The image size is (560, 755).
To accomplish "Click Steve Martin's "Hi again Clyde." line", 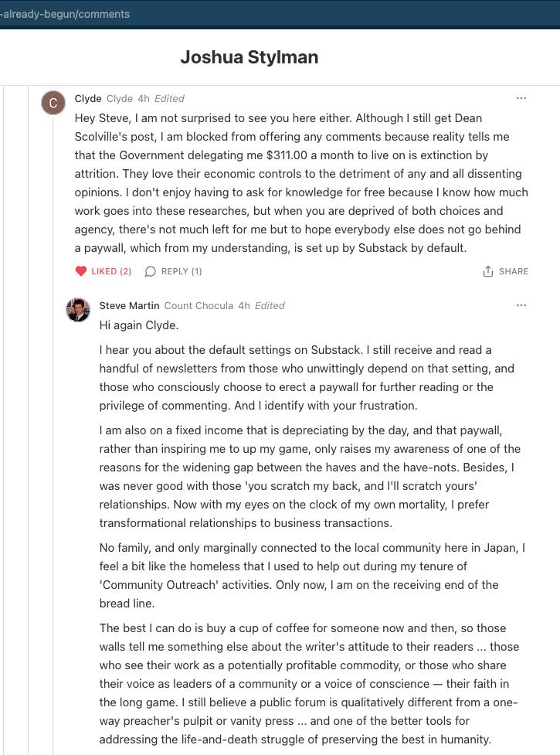I will click(139, 325).
